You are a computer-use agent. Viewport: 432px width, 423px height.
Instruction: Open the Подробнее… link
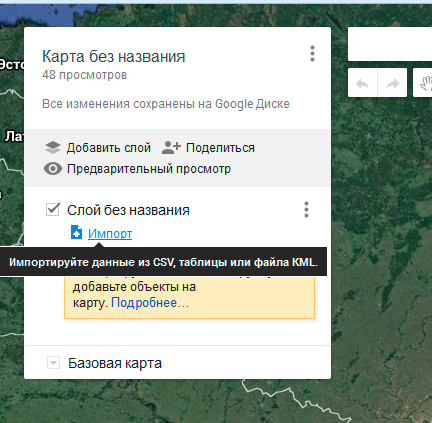pos(150,303)
